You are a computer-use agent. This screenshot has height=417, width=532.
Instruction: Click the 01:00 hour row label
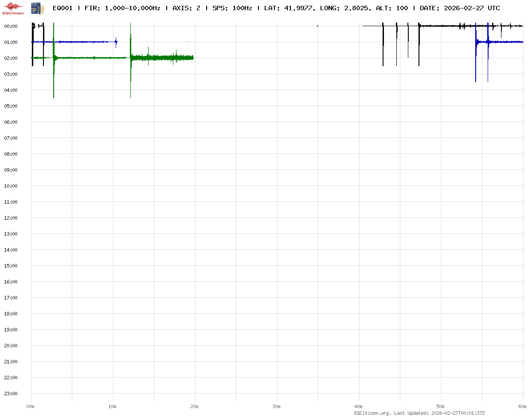click(10, 42)
